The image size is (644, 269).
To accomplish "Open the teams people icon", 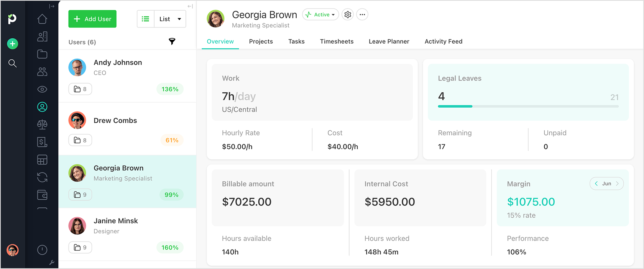I will [42, 72].
